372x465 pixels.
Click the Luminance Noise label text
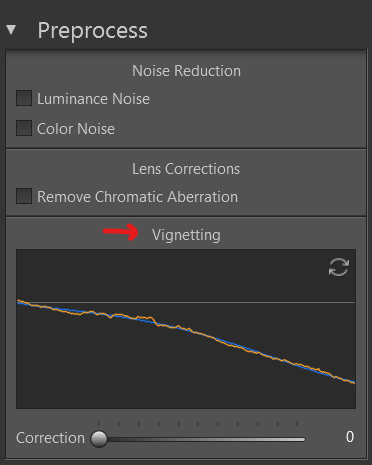pyautogui.click(x=93, y=99)
